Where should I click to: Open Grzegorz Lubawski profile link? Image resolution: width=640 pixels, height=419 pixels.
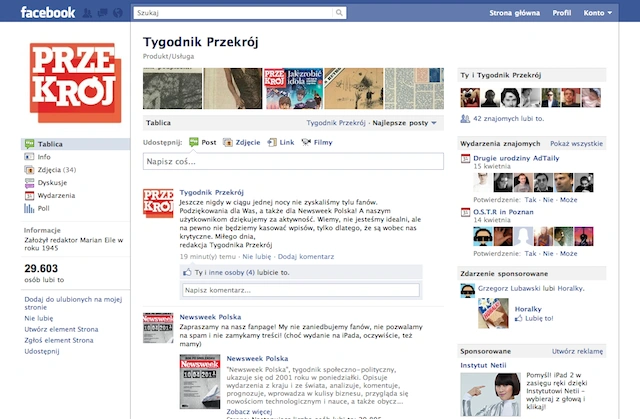pos(509,288)
